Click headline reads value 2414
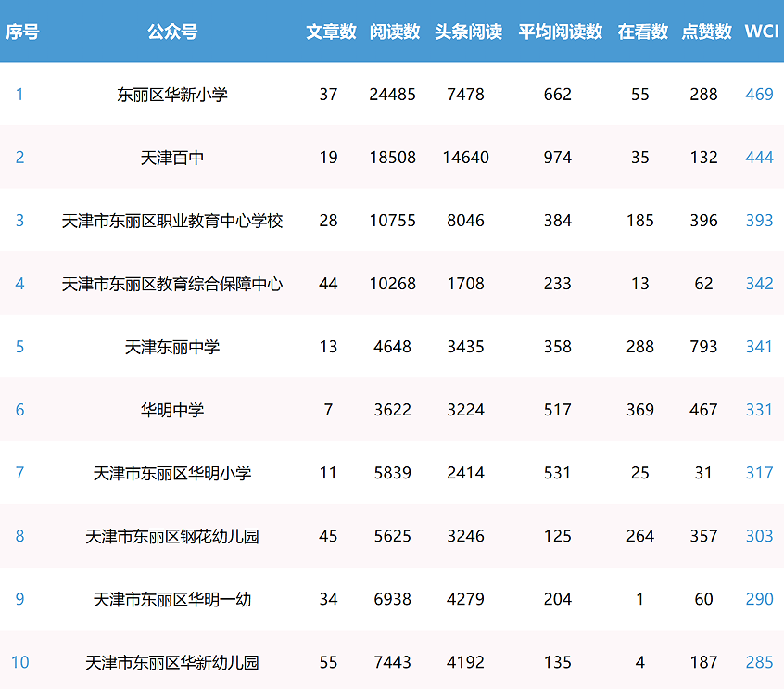 [465, 473]
